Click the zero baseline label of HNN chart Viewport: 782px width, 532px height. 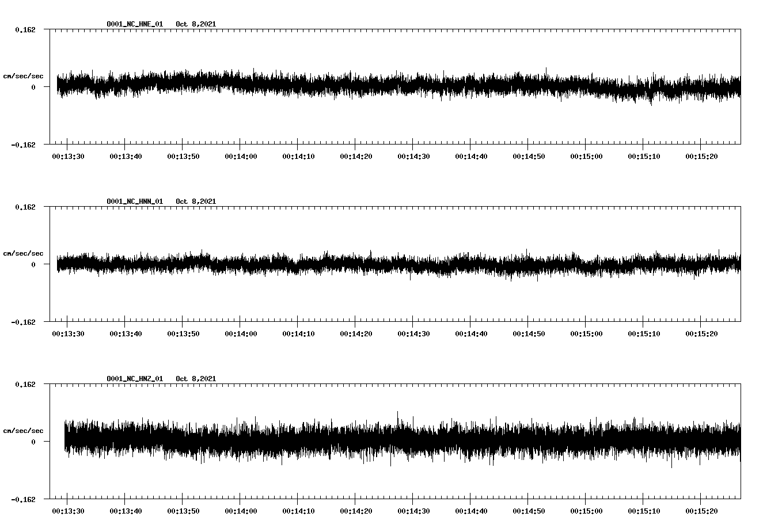pyautogui.click(x=33, y=265)
